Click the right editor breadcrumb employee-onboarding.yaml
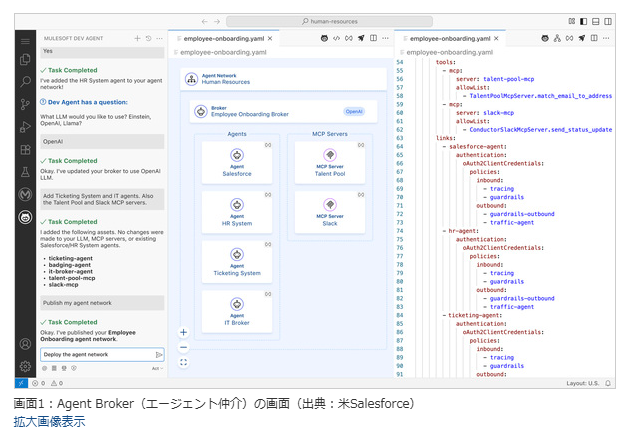This screenshot has width=638, height=430. tap(450, 52)
